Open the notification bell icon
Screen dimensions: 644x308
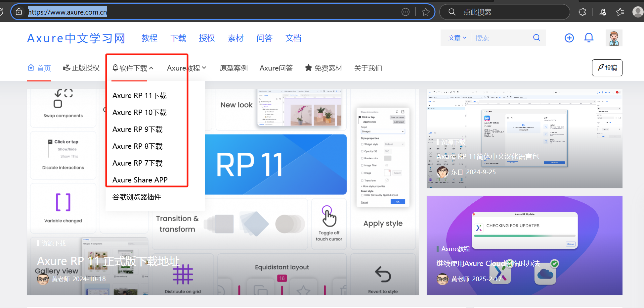click(589, 38)
